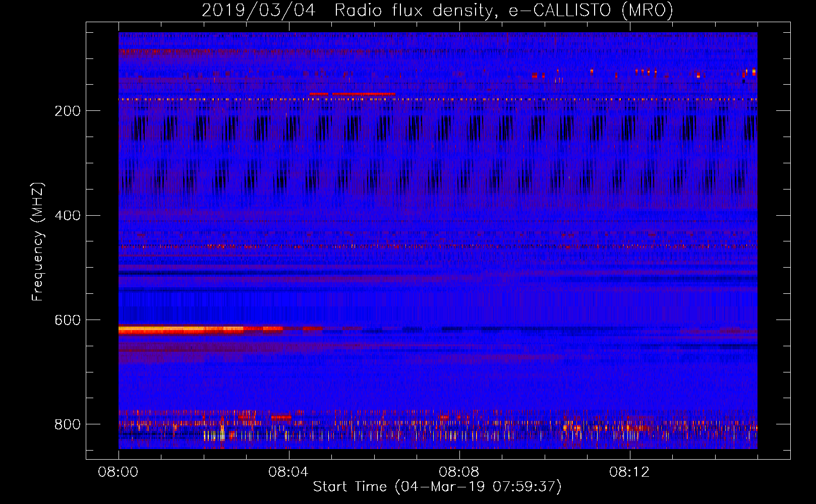Click the Frequency (MHZ) axis label
This screenshot has width=816, height=504.
(38, 242)
